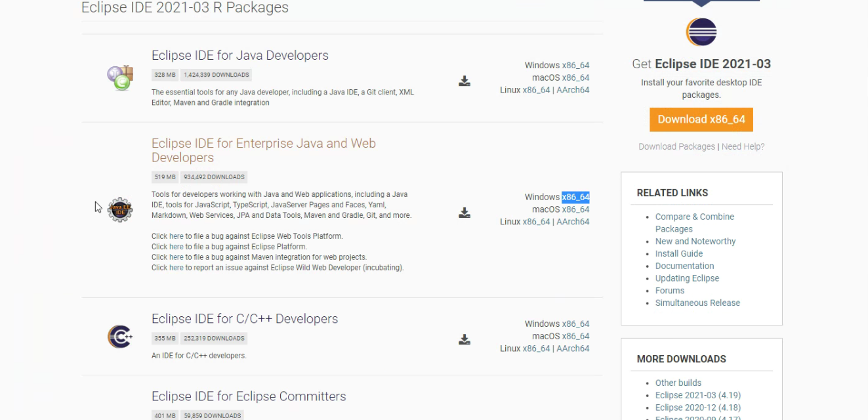
Task: Click An IDE for C/C++ developers text
Action: click(199, 356)
